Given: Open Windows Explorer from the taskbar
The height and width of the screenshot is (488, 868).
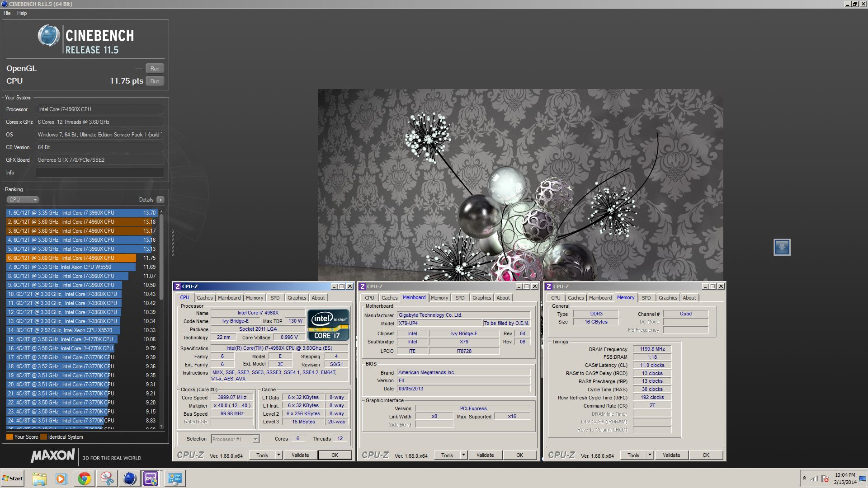Looking at the screenshot, I should point(39,479).
